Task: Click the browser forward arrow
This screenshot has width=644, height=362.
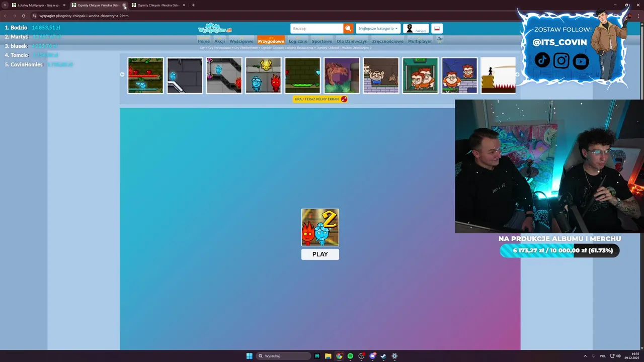Action: pos(14,16)
